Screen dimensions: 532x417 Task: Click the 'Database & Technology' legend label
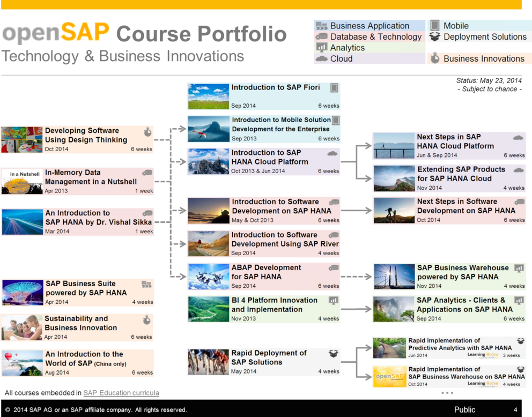(376, 36)
